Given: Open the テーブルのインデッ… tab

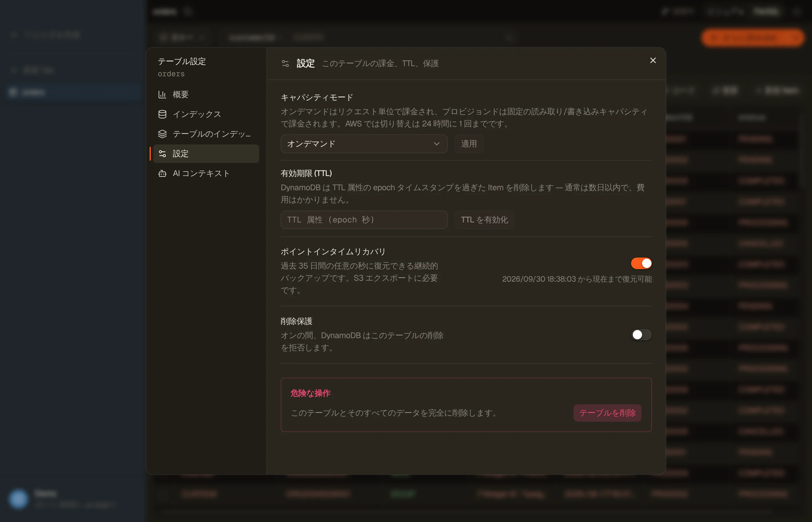Looking at the screenshot, I should (206, 134).
